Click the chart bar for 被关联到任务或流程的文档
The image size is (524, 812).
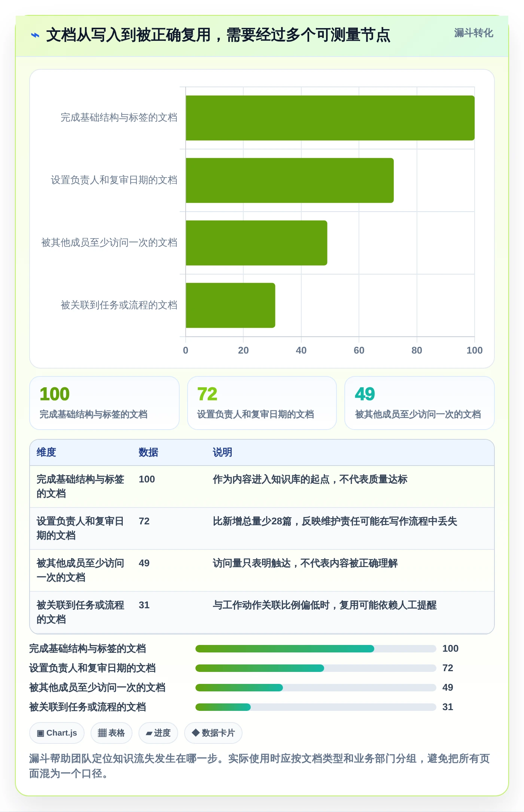click(230, 305)
